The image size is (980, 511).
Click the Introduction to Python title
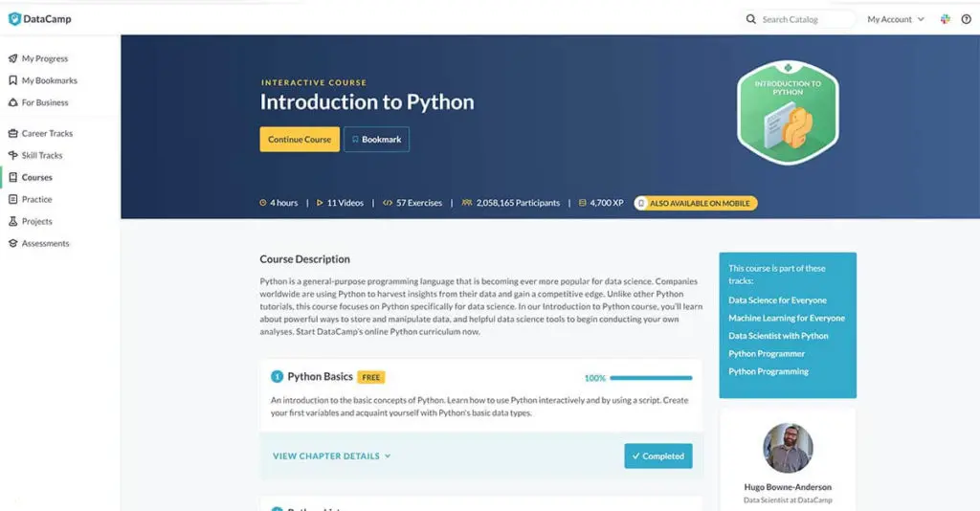(x=367, y=102)
